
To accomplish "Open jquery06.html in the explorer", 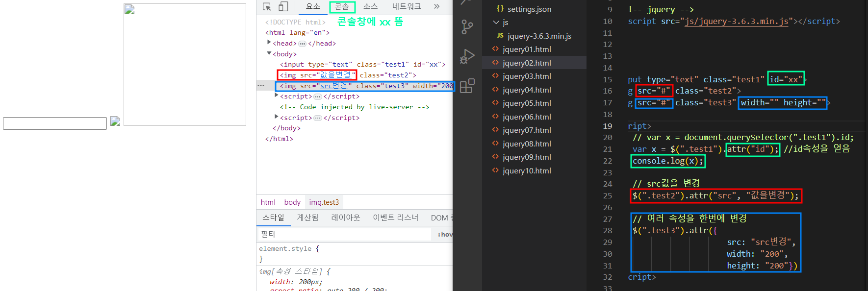I will (x=527, y=117).
